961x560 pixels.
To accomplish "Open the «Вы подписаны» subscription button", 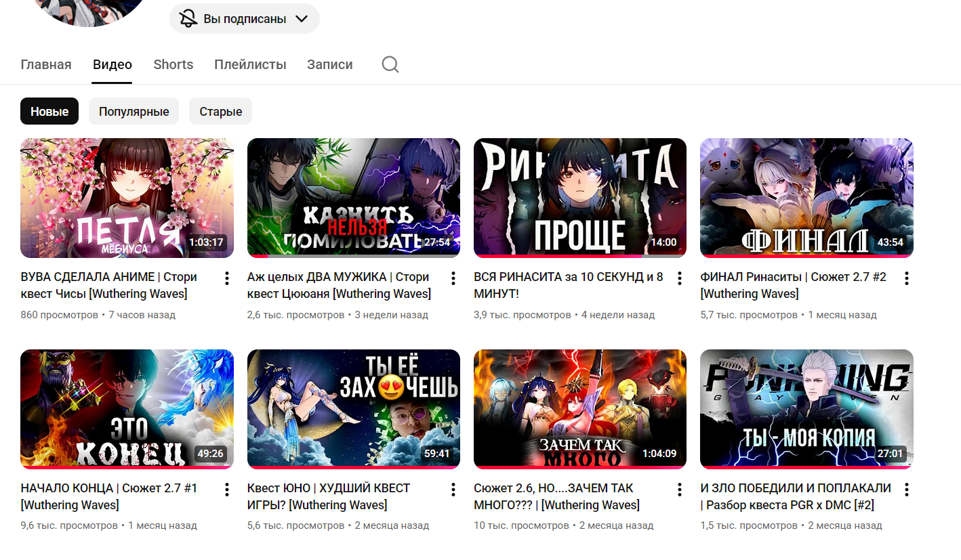I will (x=245, y=19).
